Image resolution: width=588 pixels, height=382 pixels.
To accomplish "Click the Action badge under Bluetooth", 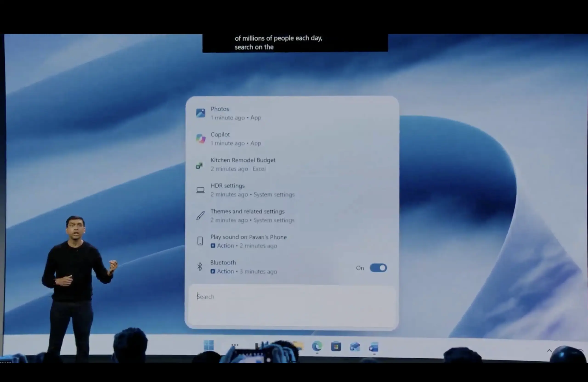I will pyautogui.click(x=222, y=271).
